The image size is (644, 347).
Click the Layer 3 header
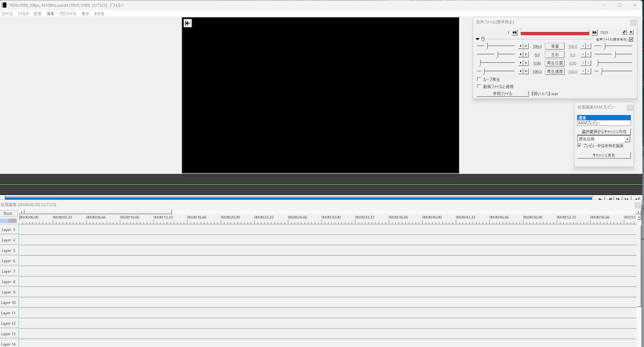pyautogui.click(x=9, y=230)
